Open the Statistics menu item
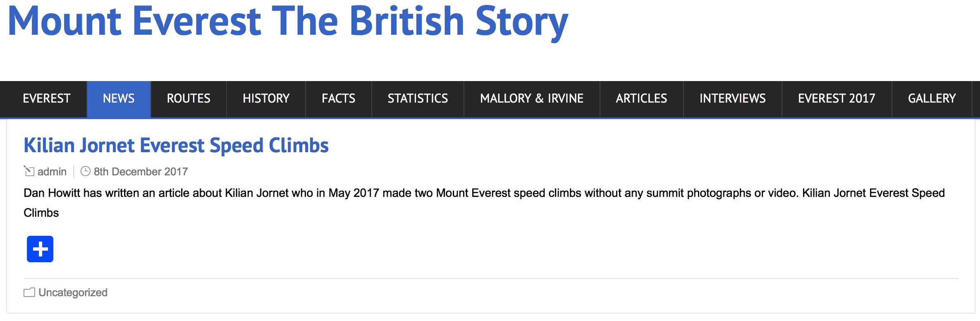The height and width of the screenshot is (321, 980). pyautogui.click(x=418, y=98)
